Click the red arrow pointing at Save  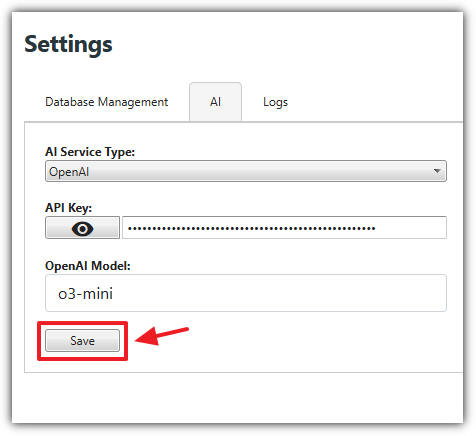pos(162,336)
